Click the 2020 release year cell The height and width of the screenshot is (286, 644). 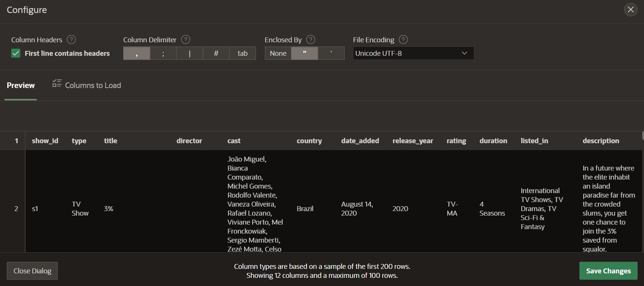pos(400,209)
